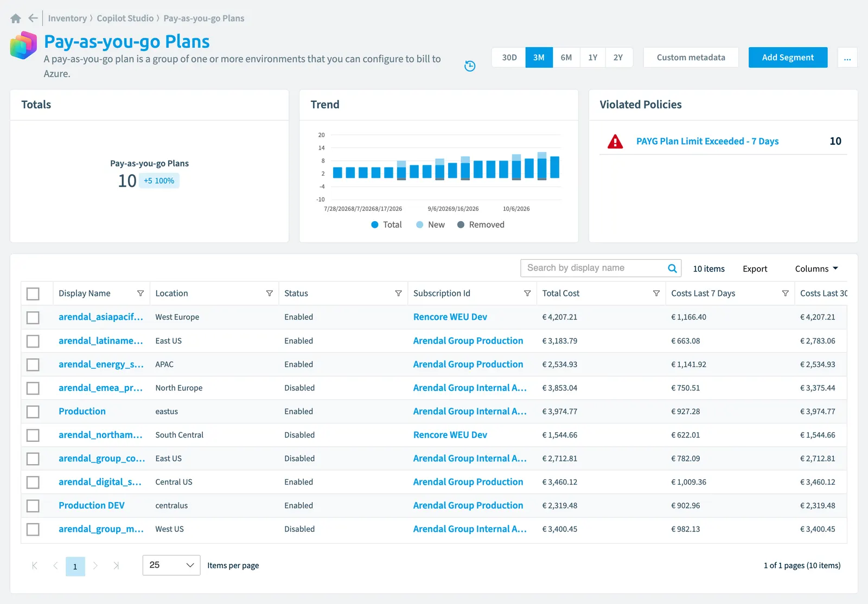Select the 1Y time range tab
Image resolution: width=868 pixels, height=604 pixels.
(593, 57)
